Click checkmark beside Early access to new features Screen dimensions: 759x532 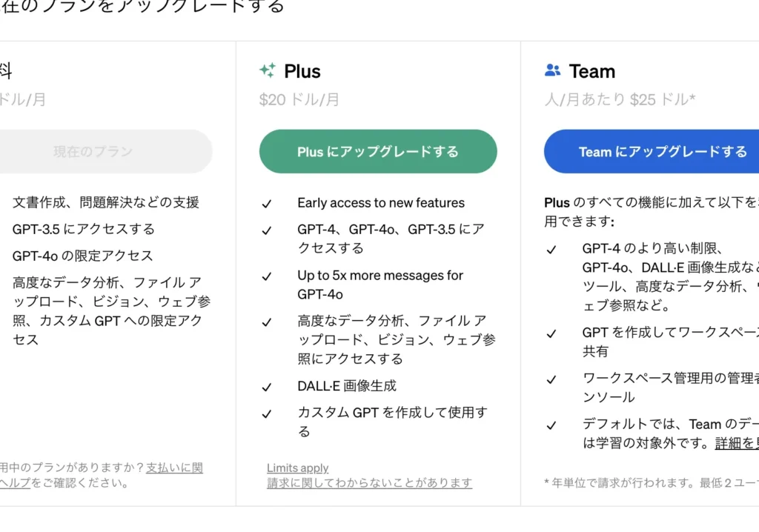267,204
